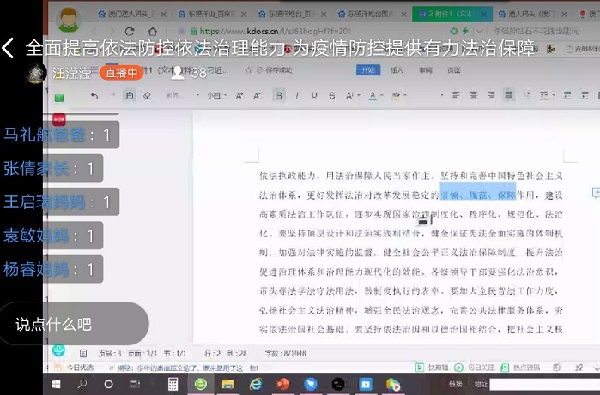Tap the back arrow of the livestream

[8, 48]
